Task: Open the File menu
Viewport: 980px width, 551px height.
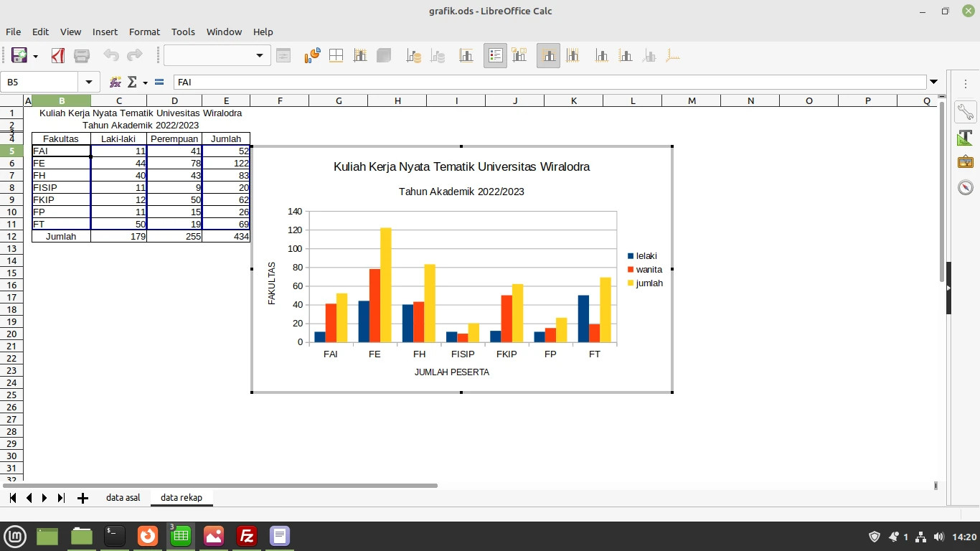Action: (x=13, y=32)
